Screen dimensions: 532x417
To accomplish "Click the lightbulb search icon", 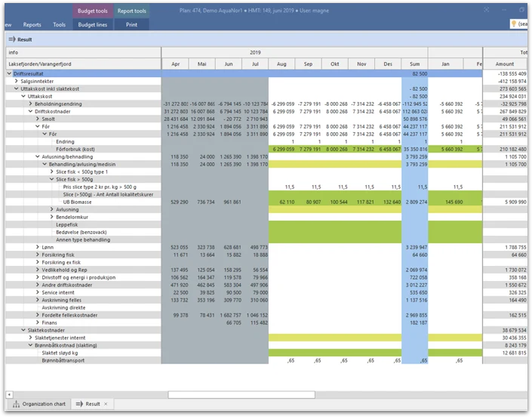I will click(514, 23).
